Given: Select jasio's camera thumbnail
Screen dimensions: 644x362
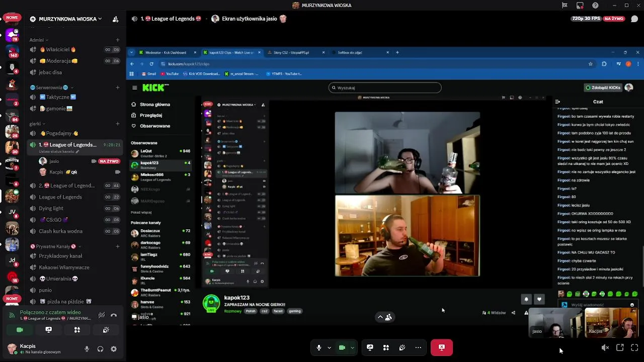Looking at the screenshot, I should (555, 322).
